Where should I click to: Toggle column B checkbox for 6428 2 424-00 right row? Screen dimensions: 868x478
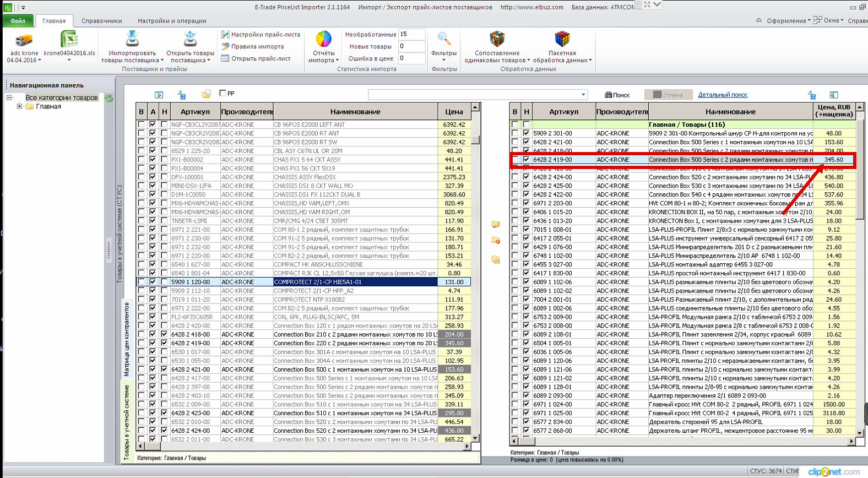pos(515,177)
